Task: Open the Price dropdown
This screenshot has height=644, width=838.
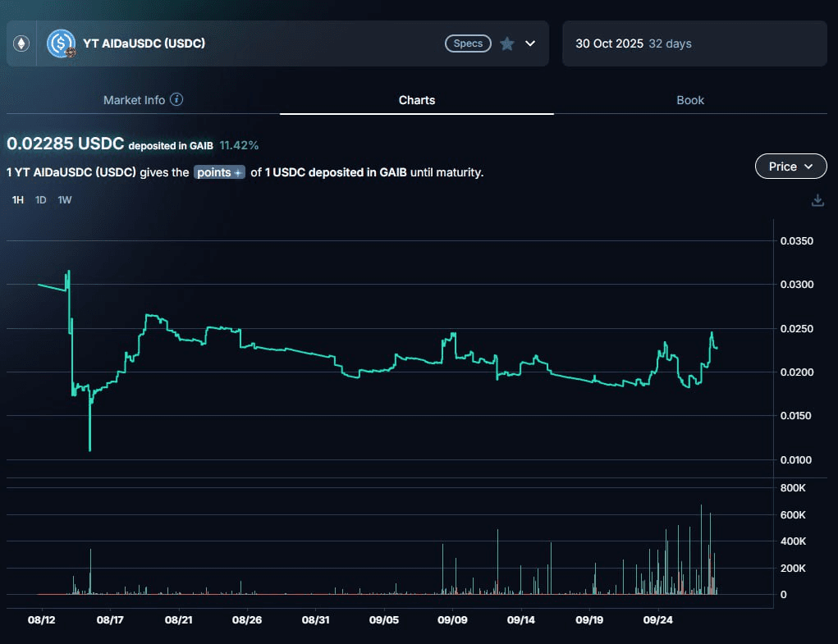Action: tap(791, 167)
